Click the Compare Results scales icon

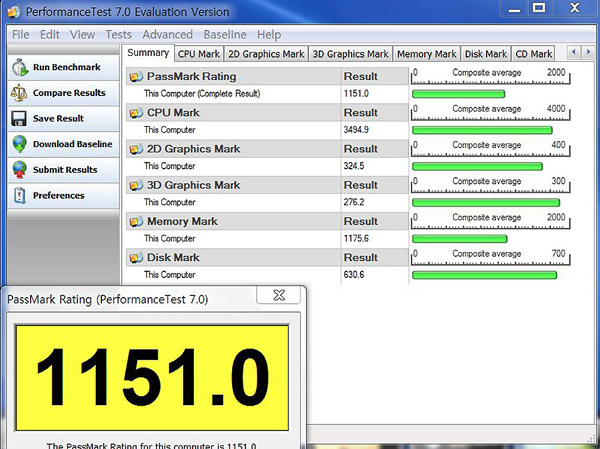point(19,93)
